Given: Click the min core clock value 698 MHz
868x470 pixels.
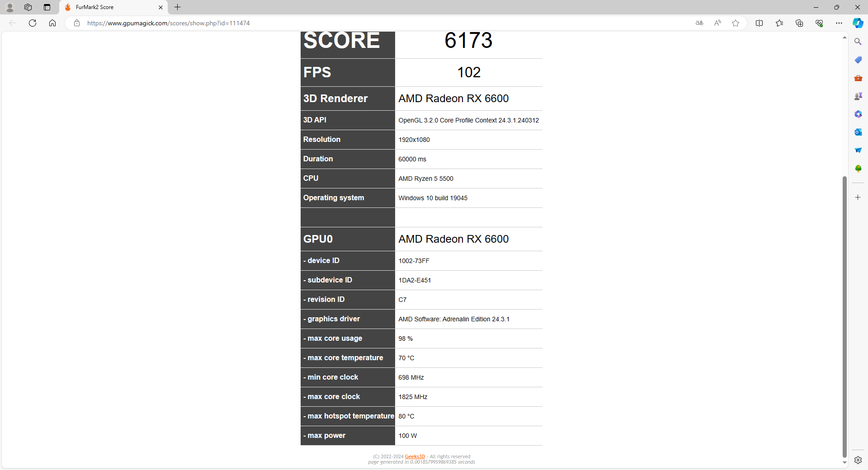Looking at the screenshot, I should [411, 377].
